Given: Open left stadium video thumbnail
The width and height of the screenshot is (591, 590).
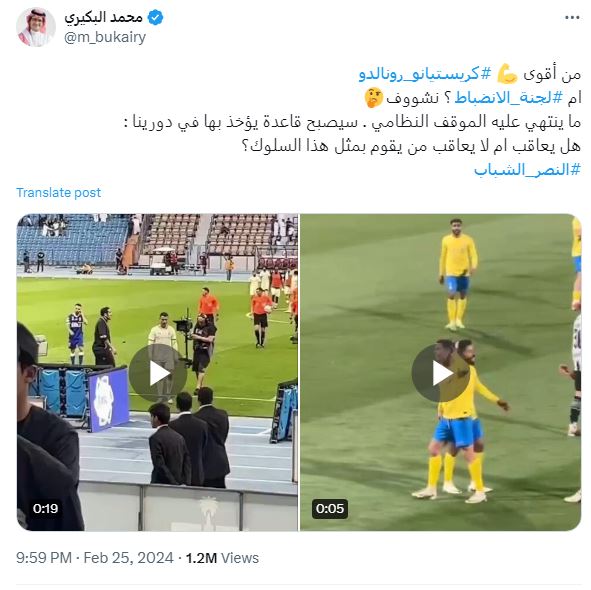Looking at the screenshot, I should point(157,372).
